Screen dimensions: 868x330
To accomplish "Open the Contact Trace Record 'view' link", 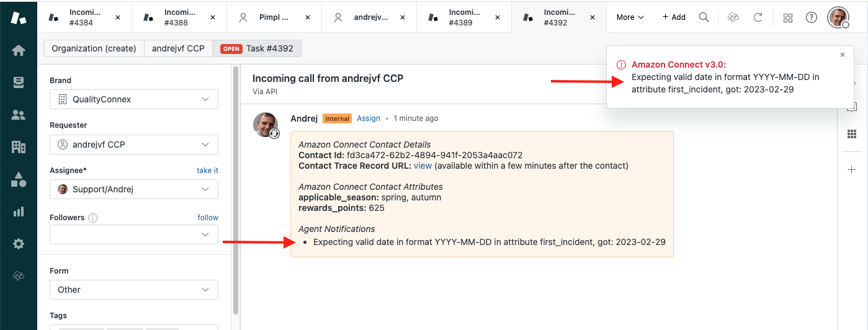I will [x=423, y=166].
